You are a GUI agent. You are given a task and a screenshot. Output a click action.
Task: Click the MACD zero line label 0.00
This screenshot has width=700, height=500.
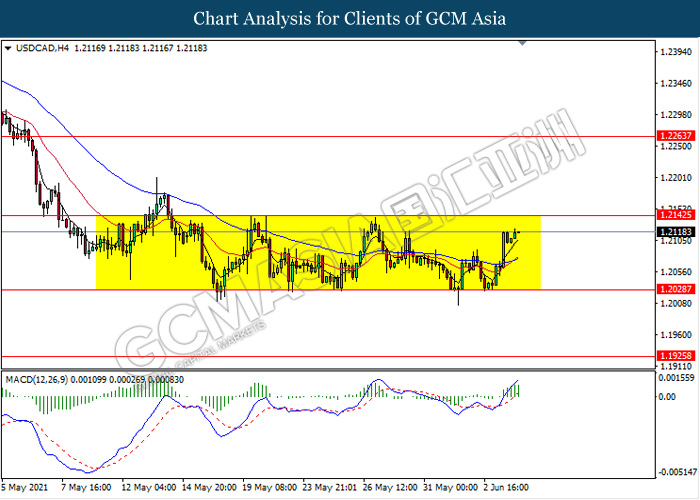coord(668,397)
